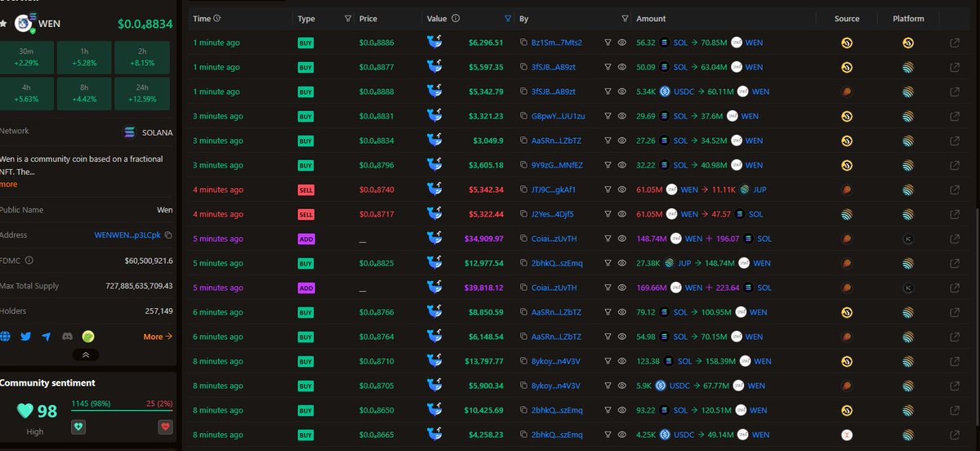Image resolution: width=980 pixels, height=451 pixels.
Task: Toggle the eye icon for GBpwY...UU1zu
Action: (x=621, y=116)
